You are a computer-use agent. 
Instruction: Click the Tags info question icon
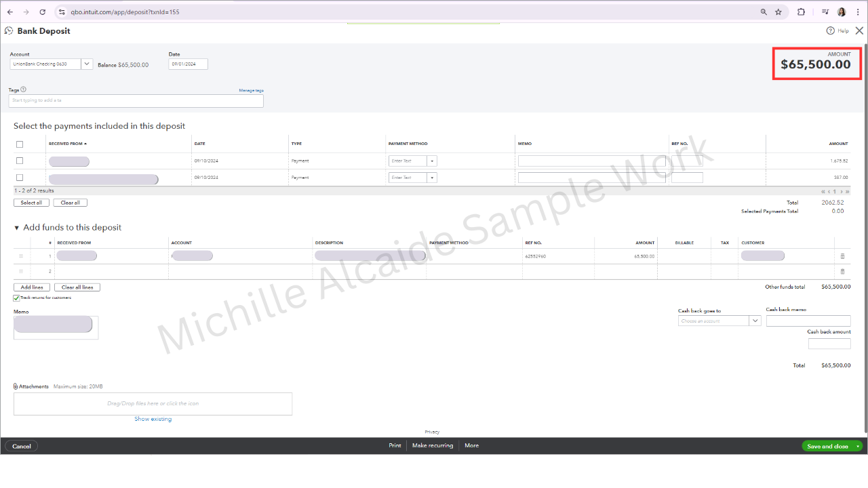[24, 89]
